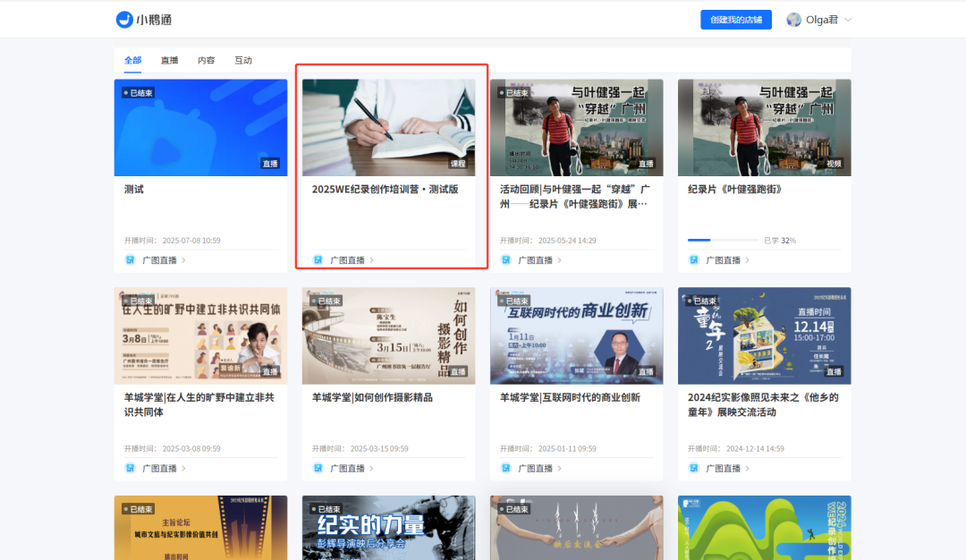Switch to the 内容 tab

(207, 60)
